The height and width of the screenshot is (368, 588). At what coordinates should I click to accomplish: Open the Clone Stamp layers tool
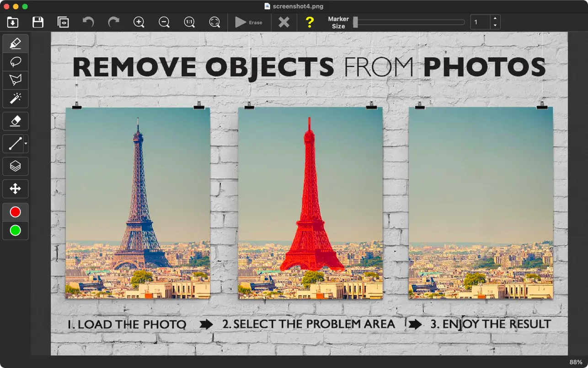(x=16, y=166)
